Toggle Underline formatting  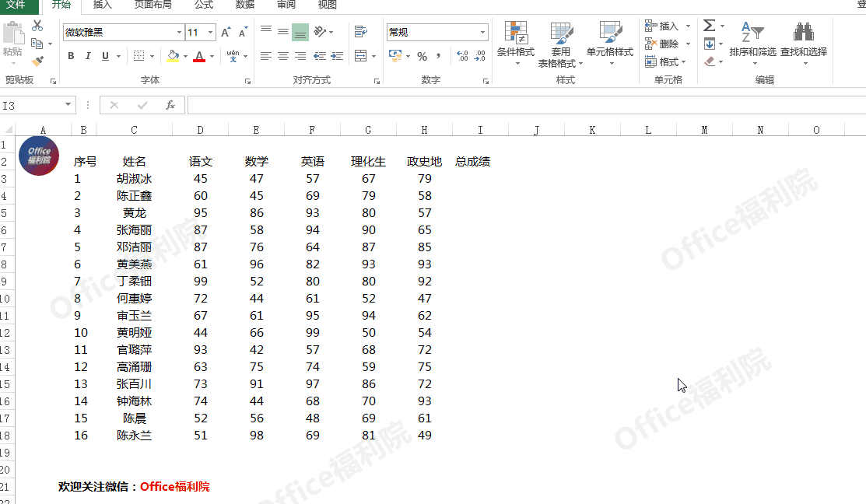[x=105, y=56]
